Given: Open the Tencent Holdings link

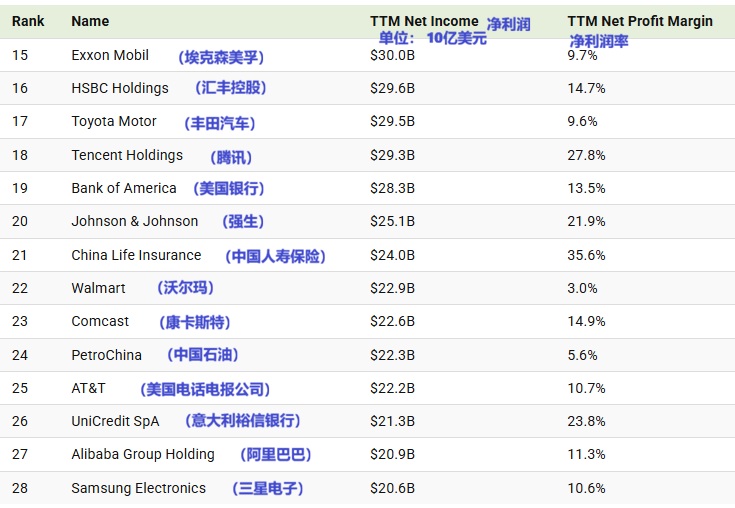Looking at the screenshot, I should pyautogui.click(x=127, y=155).
